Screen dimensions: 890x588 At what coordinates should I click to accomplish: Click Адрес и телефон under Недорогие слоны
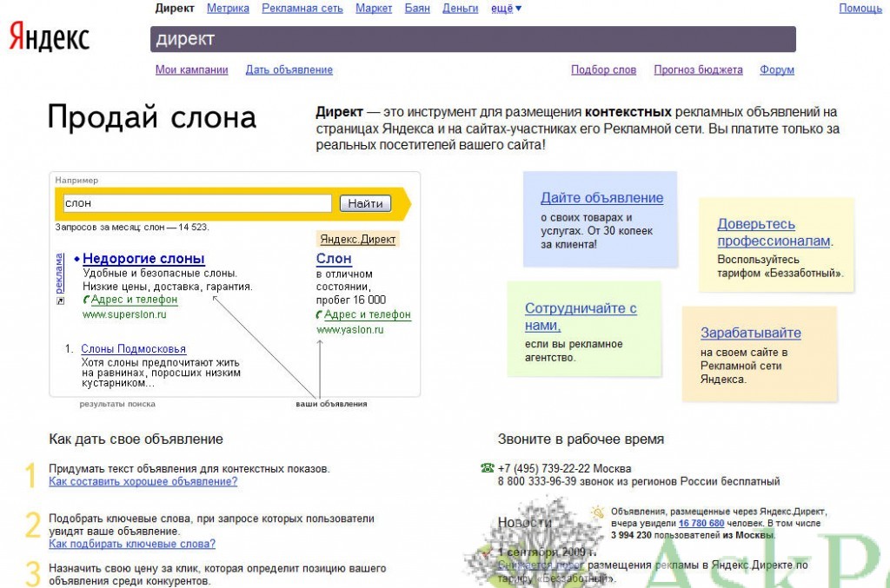coord(135,300)
